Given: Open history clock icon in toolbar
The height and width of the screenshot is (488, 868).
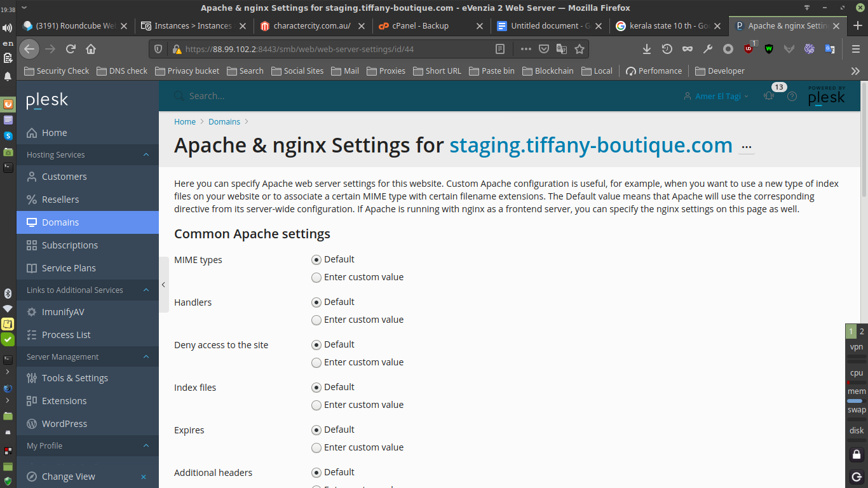Looking at the screenshot, I should point(667,49).
